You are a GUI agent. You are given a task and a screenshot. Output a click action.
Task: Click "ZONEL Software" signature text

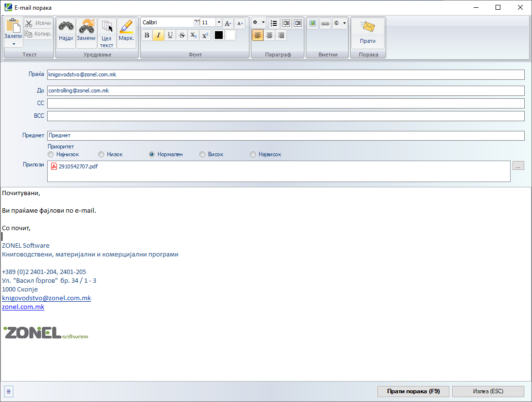pos(26,245)
